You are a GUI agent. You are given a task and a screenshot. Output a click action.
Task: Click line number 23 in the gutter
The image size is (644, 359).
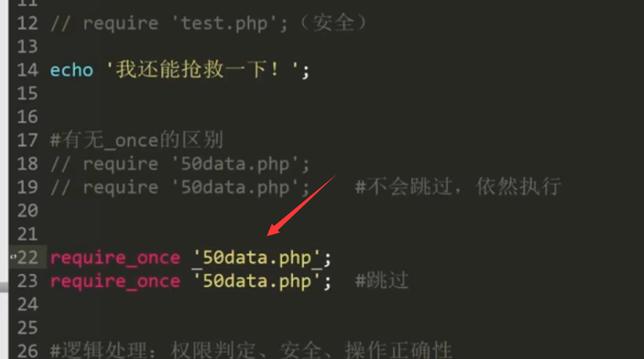tap(28, 281)
